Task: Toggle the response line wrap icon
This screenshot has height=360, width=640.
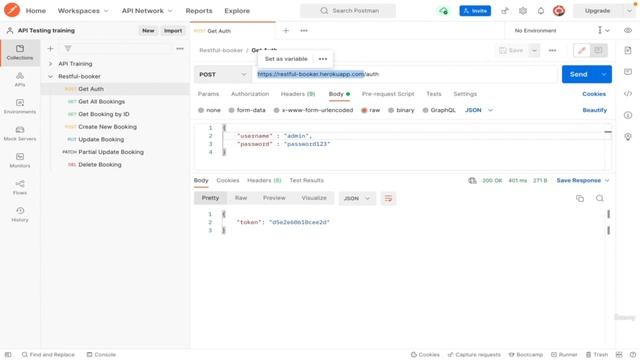Action: pyautogui.click(x=388, y=198)
